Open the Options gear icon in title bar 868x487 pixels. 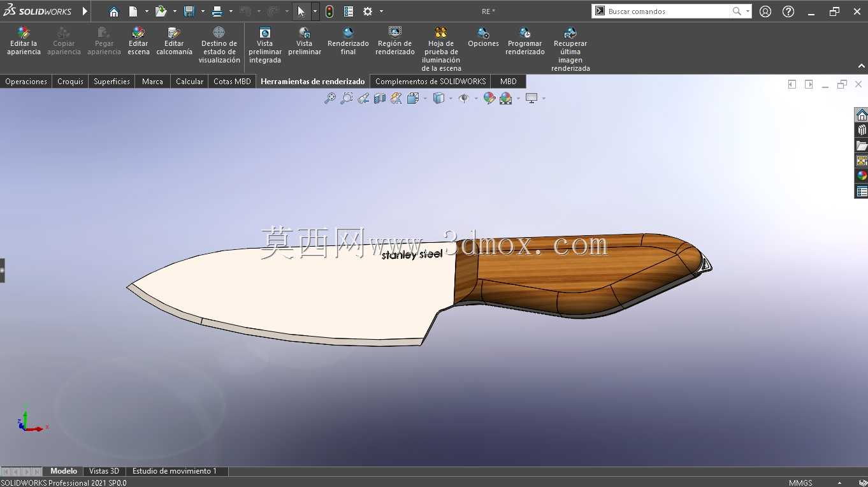click(x=368, y=11)
